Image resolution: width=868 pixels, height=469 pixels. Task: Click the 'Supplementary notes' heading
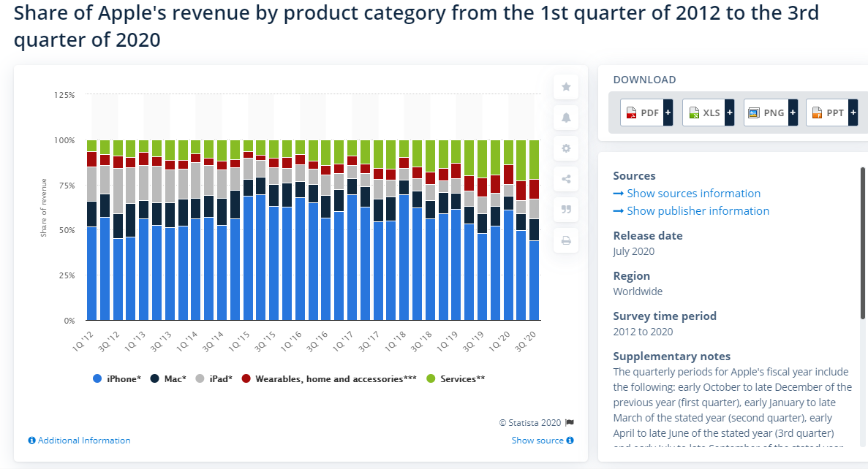pos(672,356)
